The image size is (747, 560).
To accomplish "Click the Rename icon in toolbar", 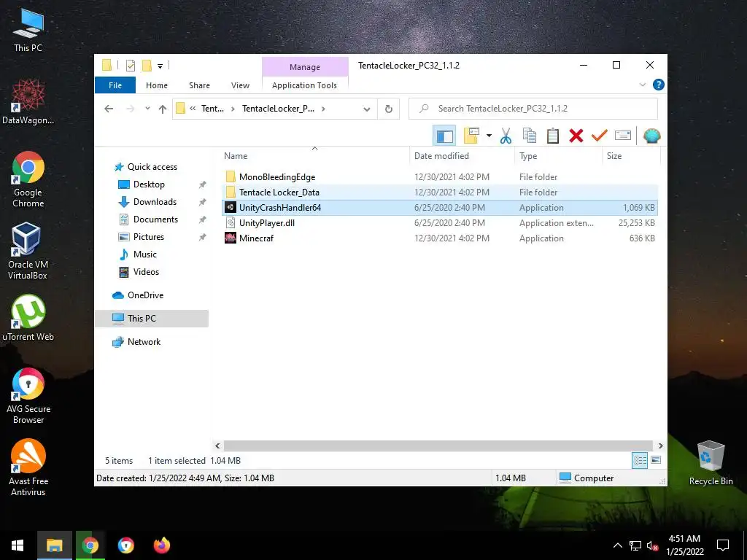I will 623,136.
